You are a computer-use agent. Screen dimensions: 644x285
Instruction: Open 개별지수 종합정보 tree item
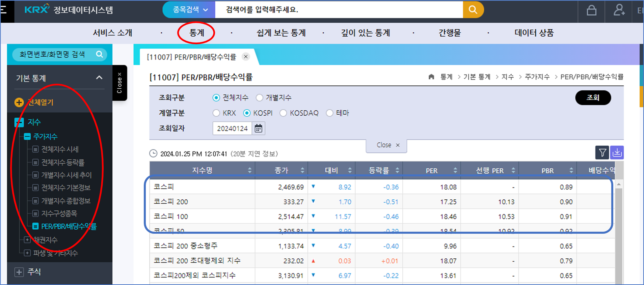pyautogui.click(x=66, y=201)
